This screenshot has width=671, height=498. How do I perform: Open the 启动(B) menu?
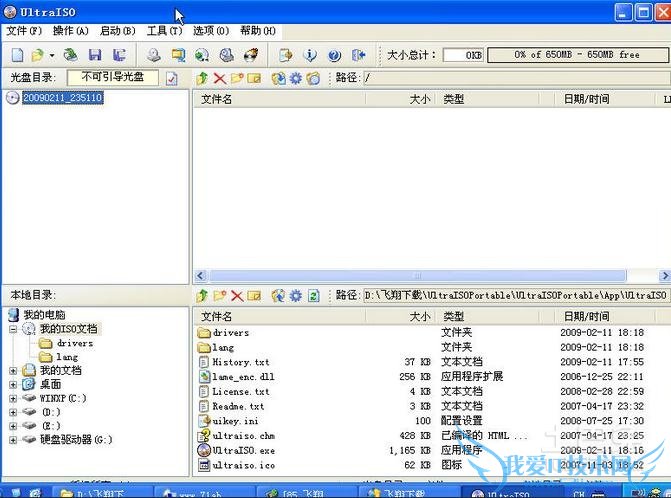[118, 31]
